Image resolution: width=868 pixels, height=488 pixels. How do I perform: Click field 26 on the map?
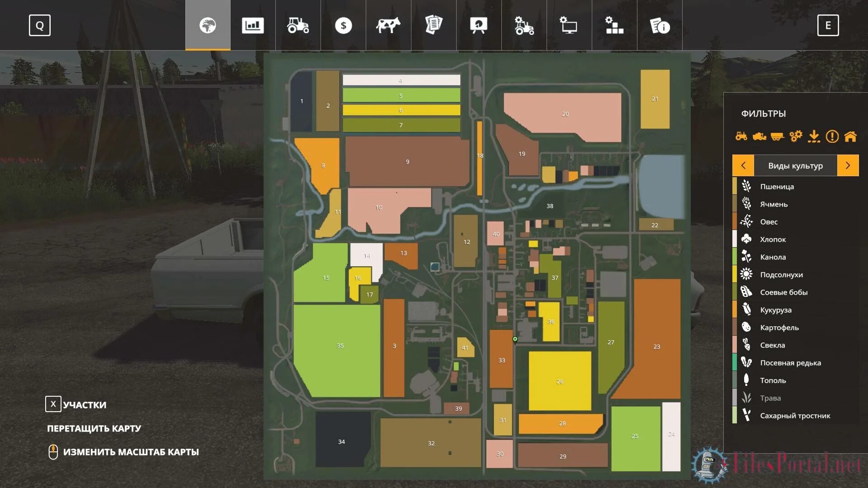point(560,381)
